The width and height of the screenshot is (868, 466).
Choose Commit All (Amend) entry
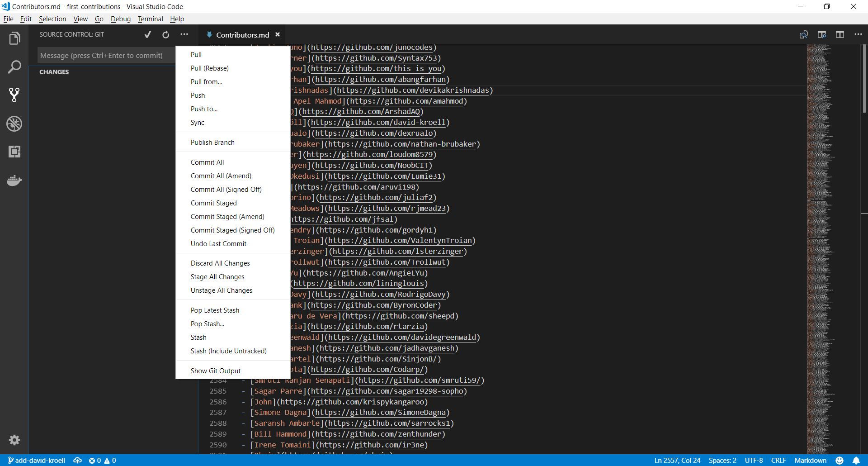[x=233, y=176]
